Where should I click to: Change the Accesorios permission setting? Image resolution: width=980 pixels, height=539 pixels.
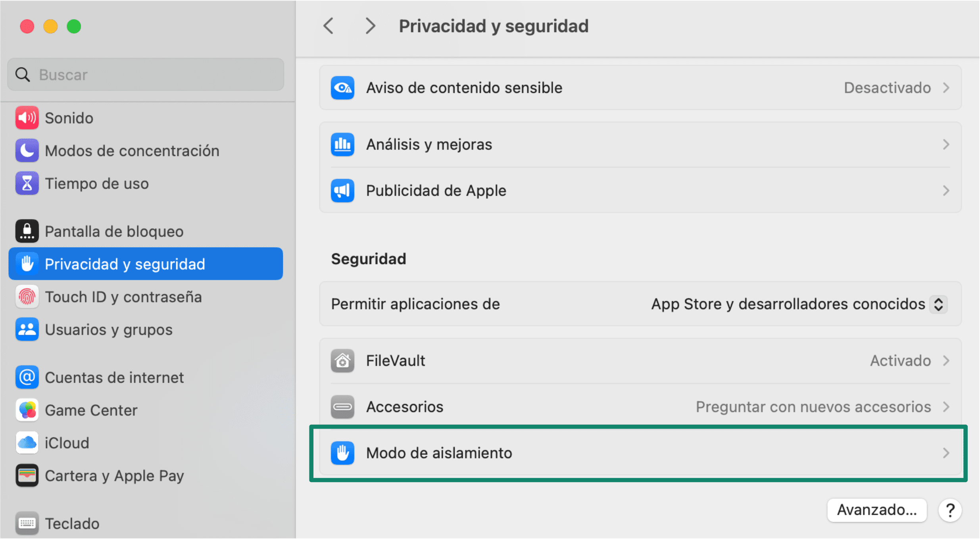point(635,406)
